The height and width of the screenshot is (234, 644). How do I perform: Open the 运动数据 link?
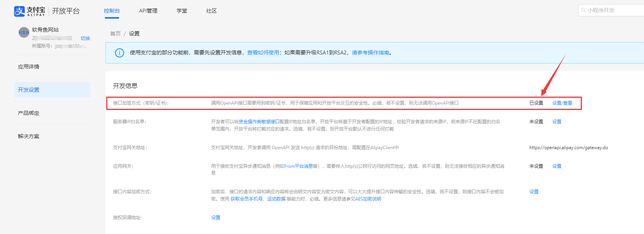(276, 199)
